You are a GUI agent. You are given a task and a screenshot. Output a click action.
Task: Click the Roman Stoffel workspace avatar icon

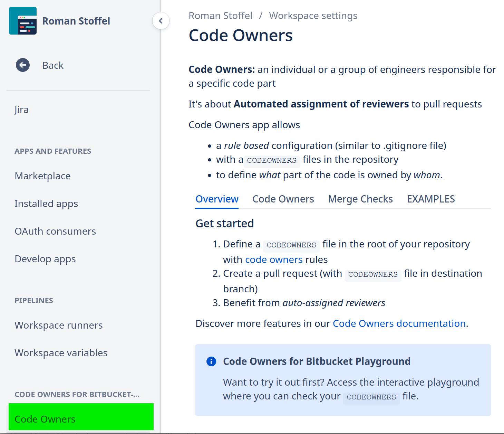click(23, 21)
